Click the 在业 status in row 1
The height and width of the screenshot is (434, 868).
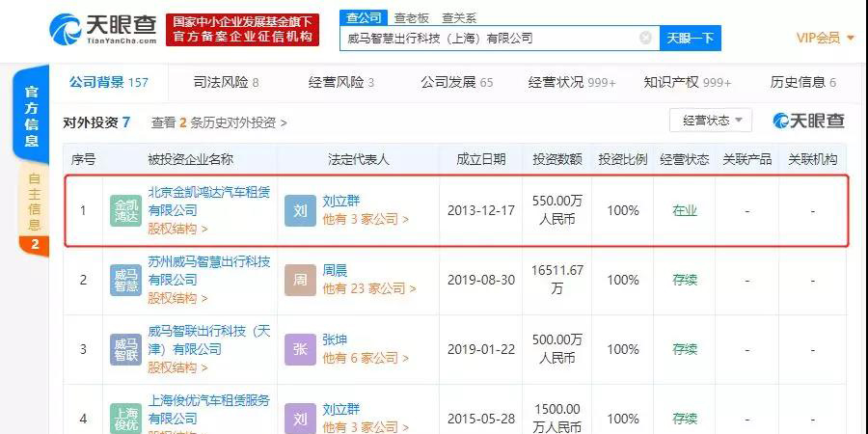684,210
